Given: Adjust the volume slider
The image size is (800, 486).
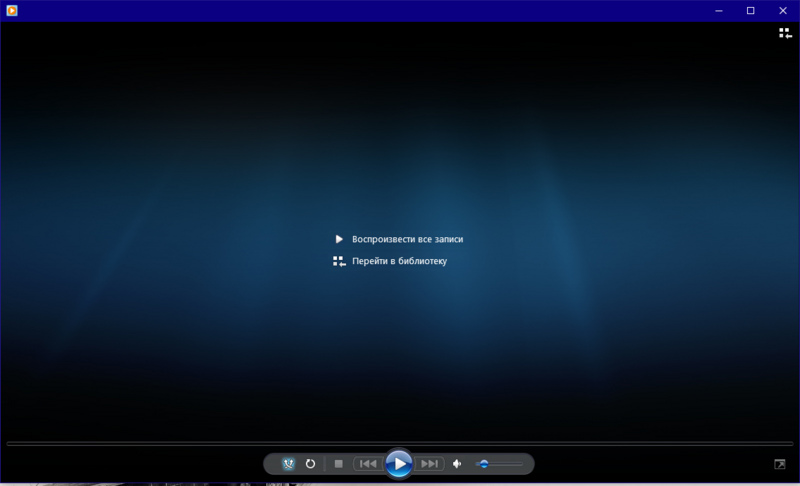Looking at the screenshot, I should click(499, 464).
